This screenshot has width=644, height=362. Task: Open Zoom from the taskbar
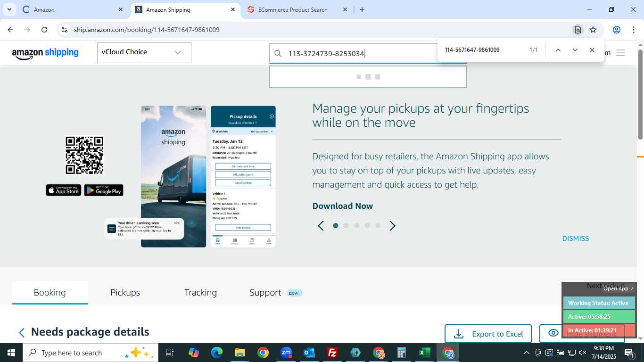(x=286, y=353)
